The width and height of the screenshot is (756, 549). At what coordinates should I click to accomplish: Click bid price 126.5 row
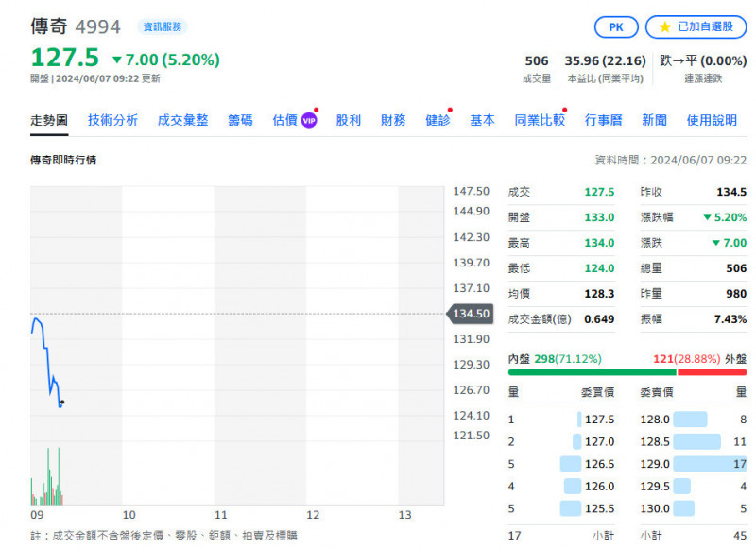pos(561,464)
